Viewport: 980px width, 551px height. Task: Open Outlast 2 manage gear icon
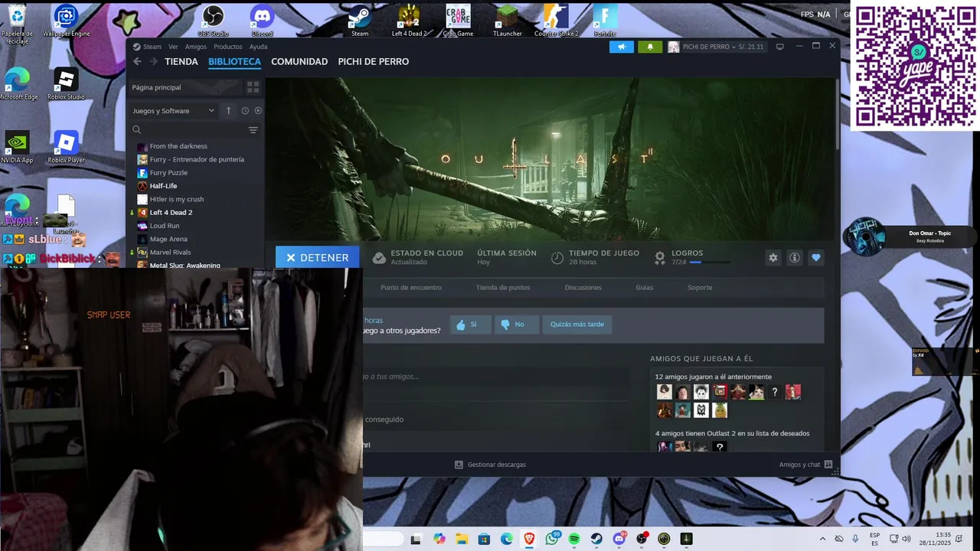pyautogui.click(x=773, y=258)
